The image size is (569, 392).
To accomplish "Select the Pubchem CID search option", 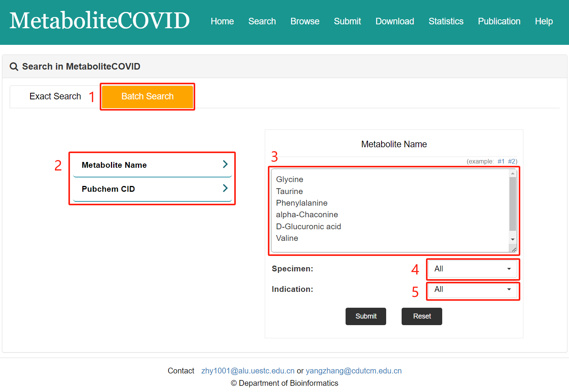I will click(x=108, y=189).
